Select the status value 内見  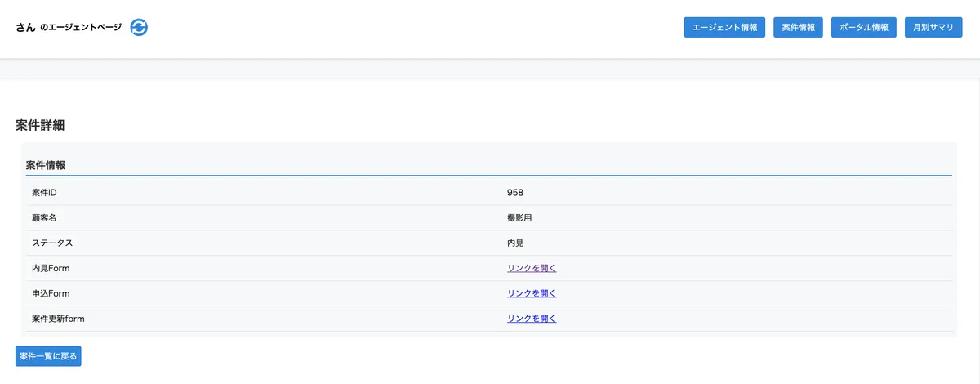(515, 243)
